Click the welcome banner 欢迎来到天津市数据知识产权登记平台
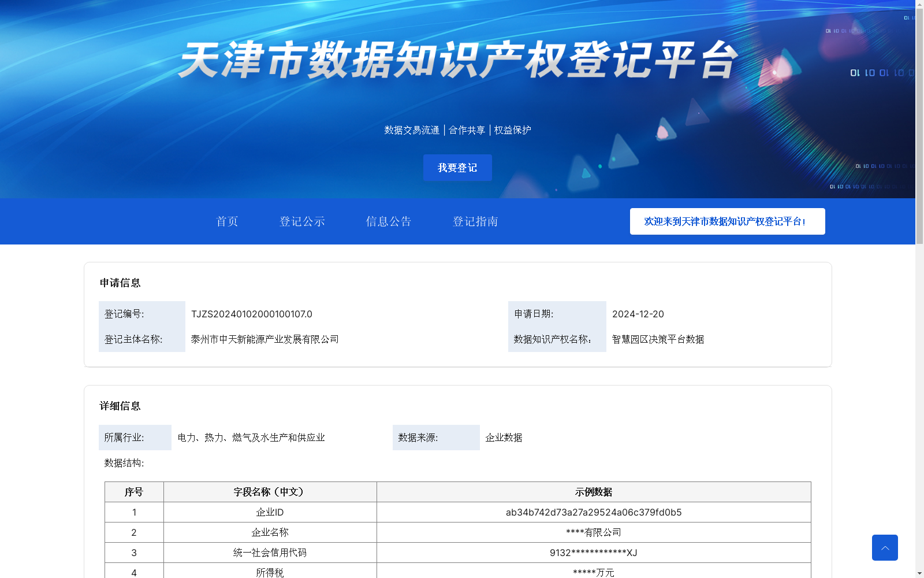The image size is (924, 578). 727,221
